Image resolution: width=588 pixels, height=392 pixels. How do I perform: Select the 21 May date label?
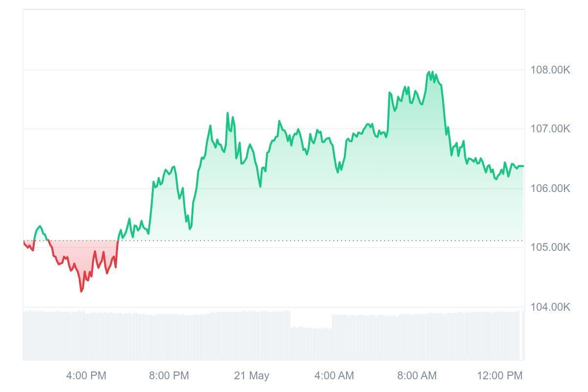pos(251,376)
